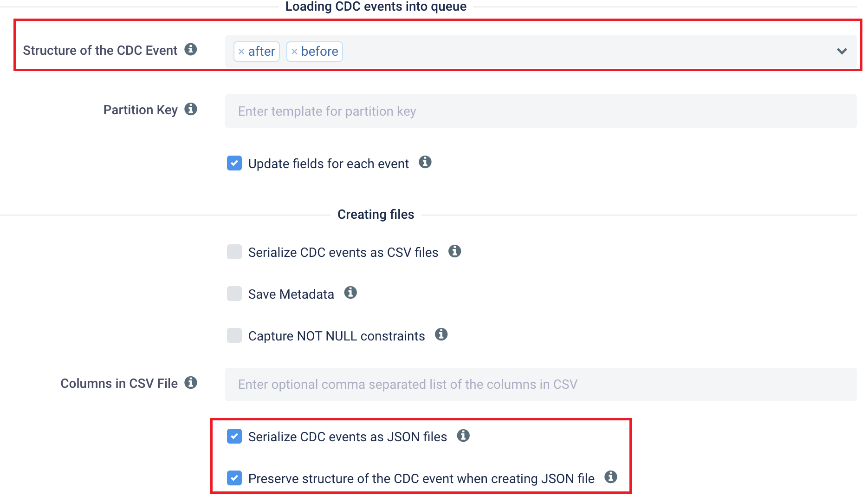Focus the Columns in CSV File input
Viewport: 868px width, 497px height.
541,385
